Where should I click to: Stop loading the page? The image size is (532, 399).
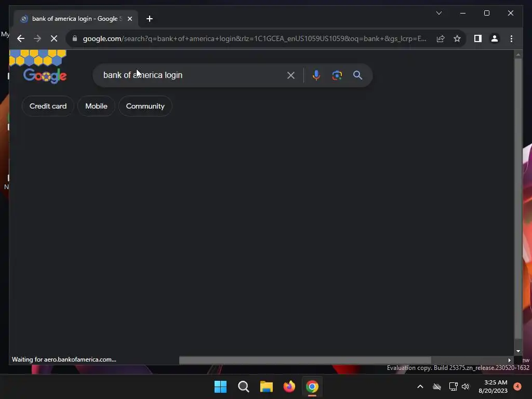point(54,38)
